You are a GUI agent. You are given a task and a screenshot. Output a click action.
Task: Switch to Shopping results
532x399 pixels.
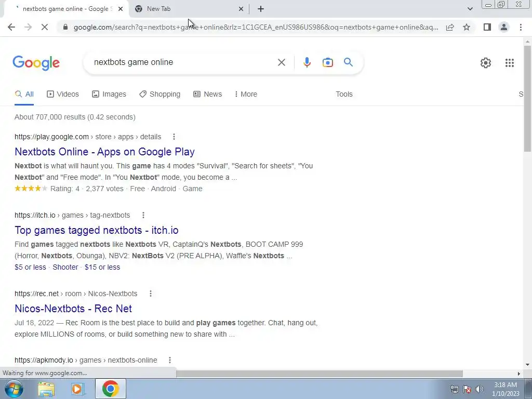pyautogui.click(x=160, y=94)
